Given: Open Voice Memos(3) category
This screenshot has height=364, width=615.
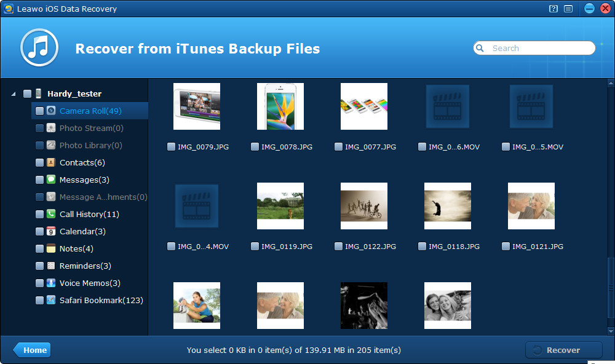Looking at the screenshot, I should coord(90,283).
